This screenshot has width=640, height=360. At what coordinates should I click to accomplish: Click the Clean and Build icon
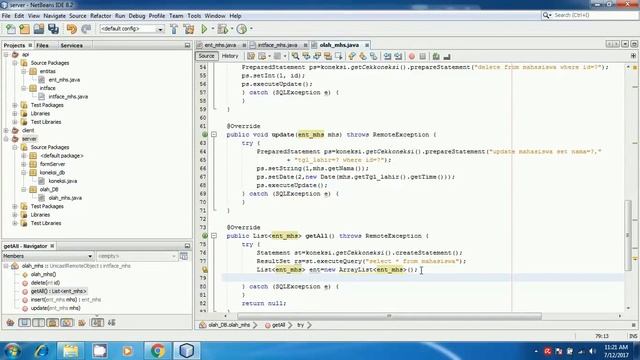[x=189, y=29]
